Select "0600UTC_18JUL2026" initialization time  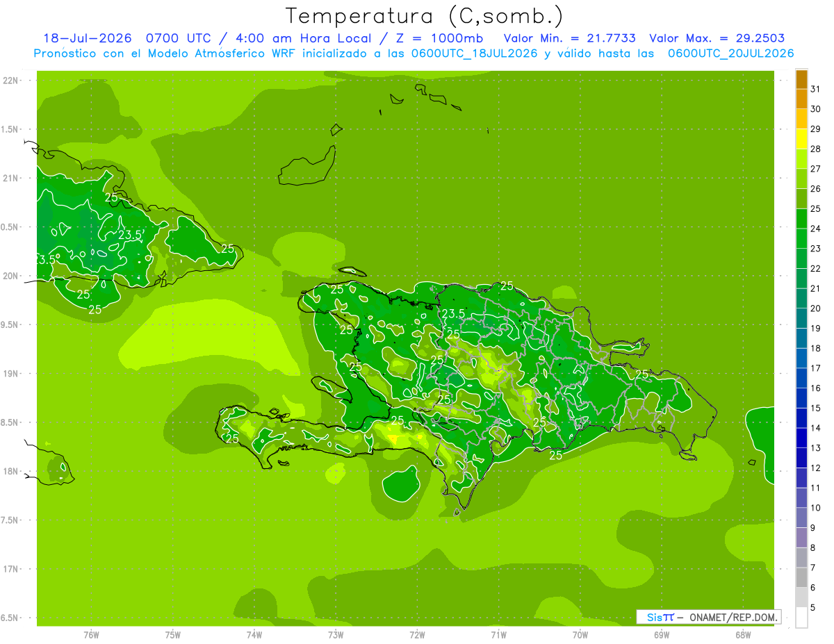[475, 53]
